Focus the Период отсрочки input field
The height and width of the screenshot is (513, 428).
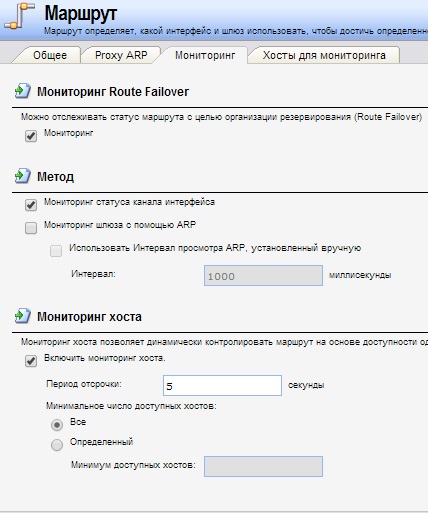(x=222, y=386)
